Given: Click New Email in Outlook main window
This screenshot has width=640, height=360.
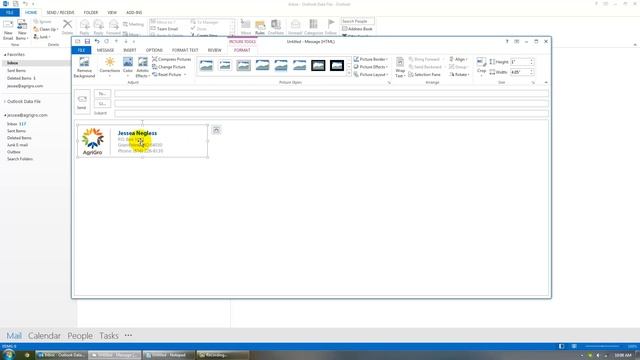Looking at the screenshot, I should tap(8, 29).
